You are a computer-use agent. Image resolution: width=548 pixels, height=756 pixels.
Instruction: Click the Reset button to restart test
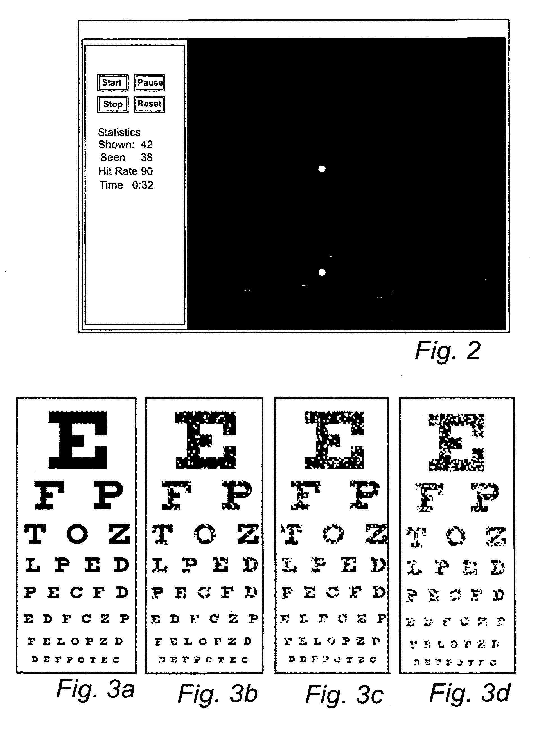pyautogui.click(x=148, y=96)
